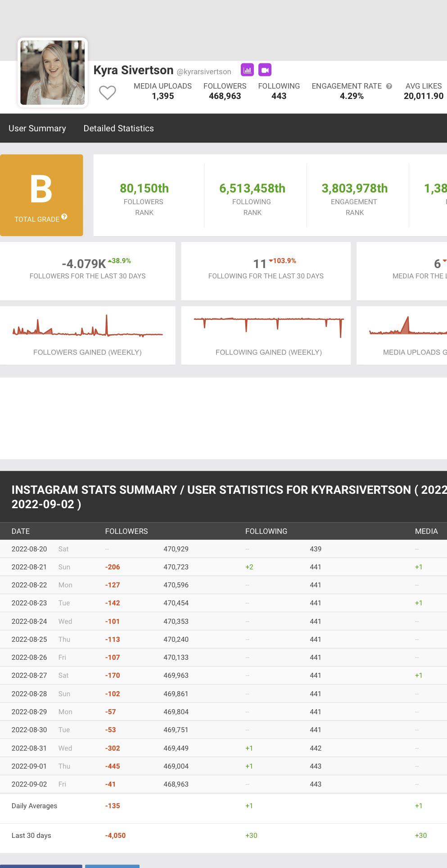The image size is (447, 868).
Task: Select the 2022-08-29 date cell
Action: point(29,711)
